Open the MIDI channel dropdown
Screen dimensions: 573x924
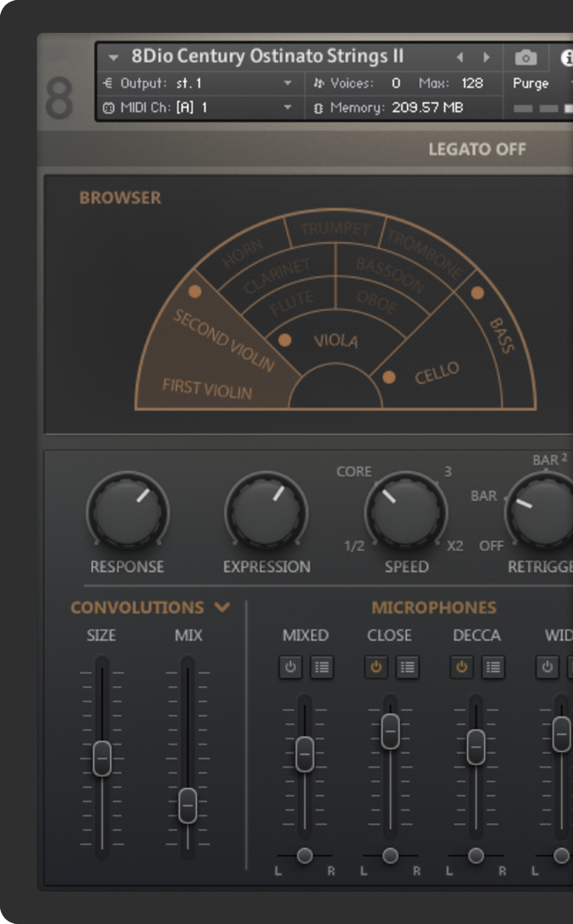point(287,108)
